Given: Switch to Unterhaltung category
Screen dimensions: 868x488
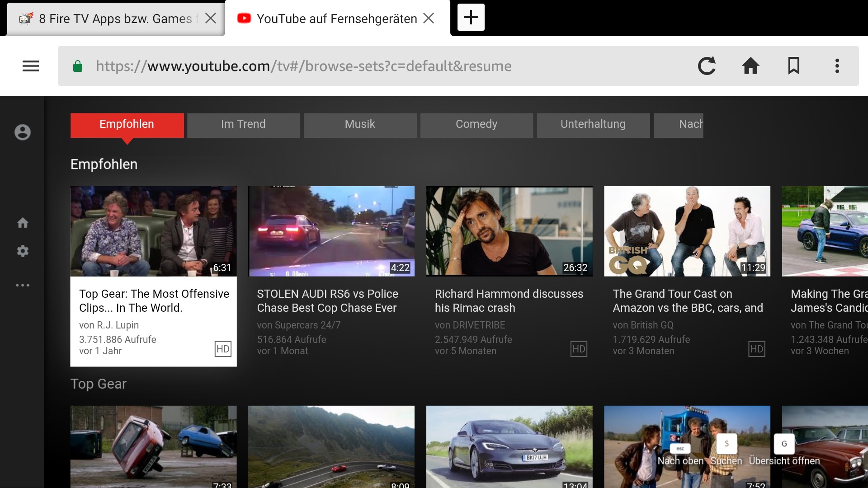Looking at the screenshot, I should point(593,124).
